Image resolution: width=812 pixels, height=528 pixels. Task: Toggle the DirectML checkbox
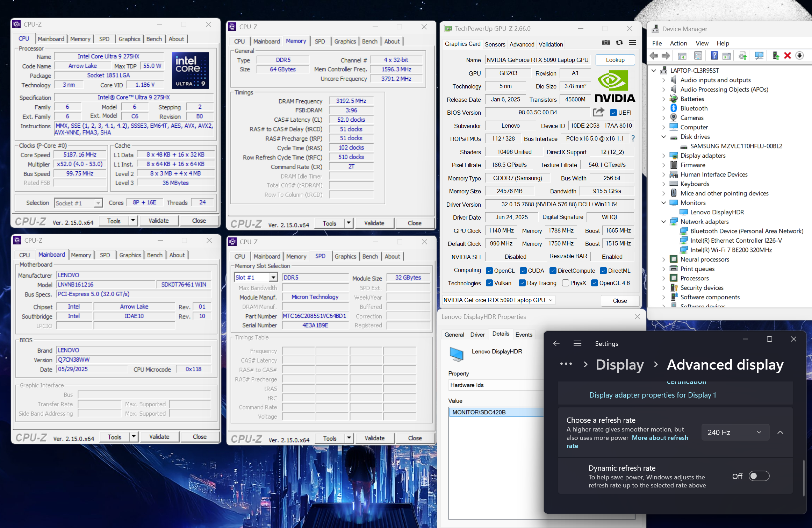(x=603, y=271)
